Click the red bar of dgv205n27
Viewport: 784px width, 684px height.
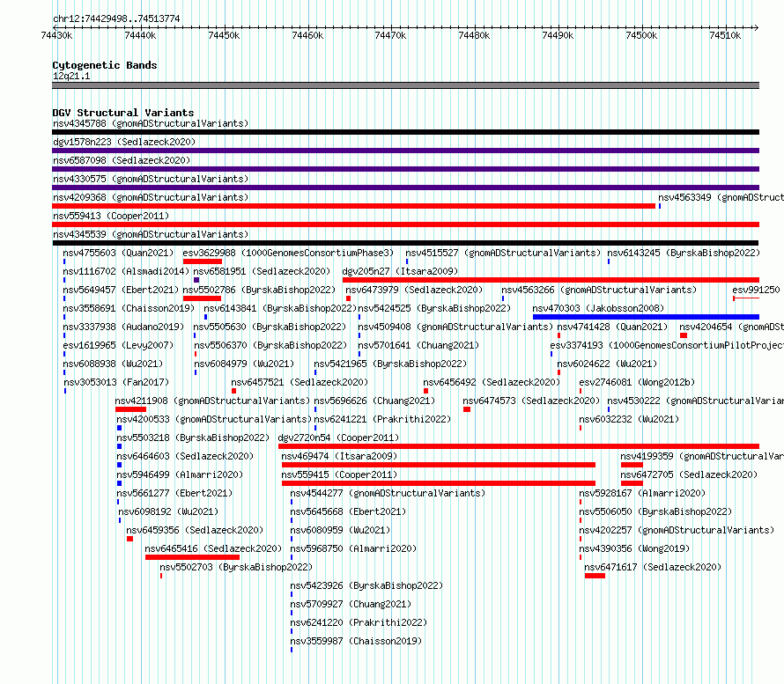click(x=551, y=280)
